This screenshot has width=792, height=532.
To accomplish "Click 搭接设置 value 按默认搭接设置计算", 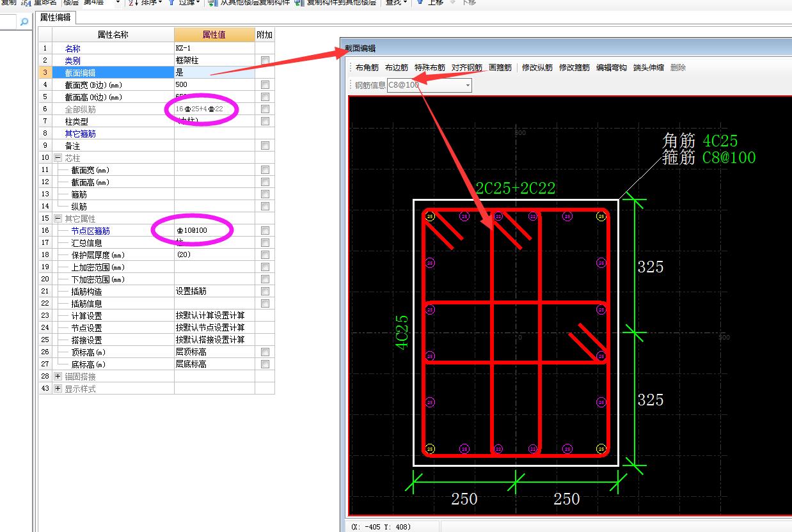I will [214, 340].
